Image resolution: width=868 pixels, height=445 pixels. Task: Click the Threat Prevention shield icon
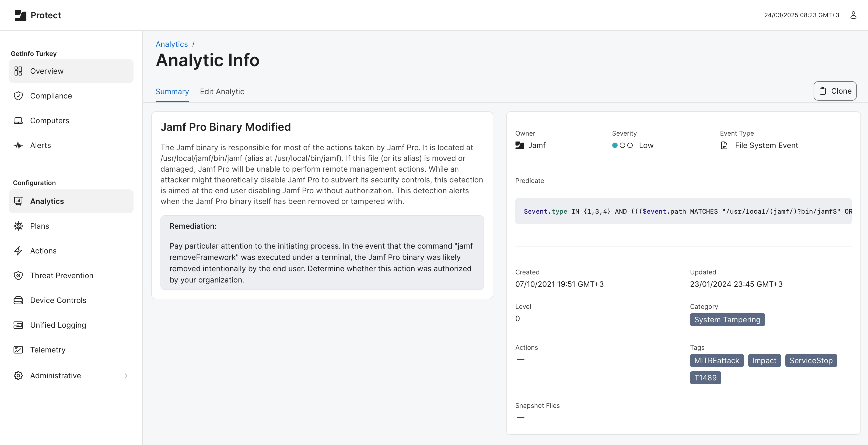click(18, 275)
